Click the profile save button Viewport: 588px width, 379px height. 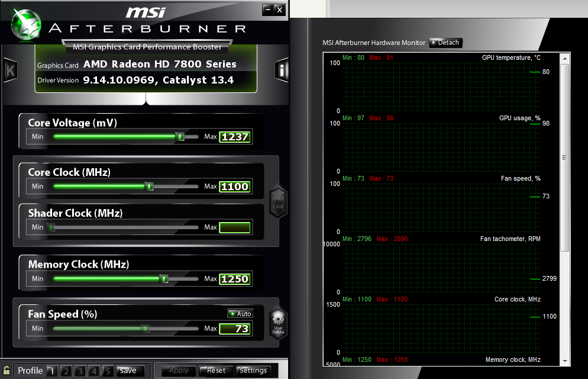(130, 371)
